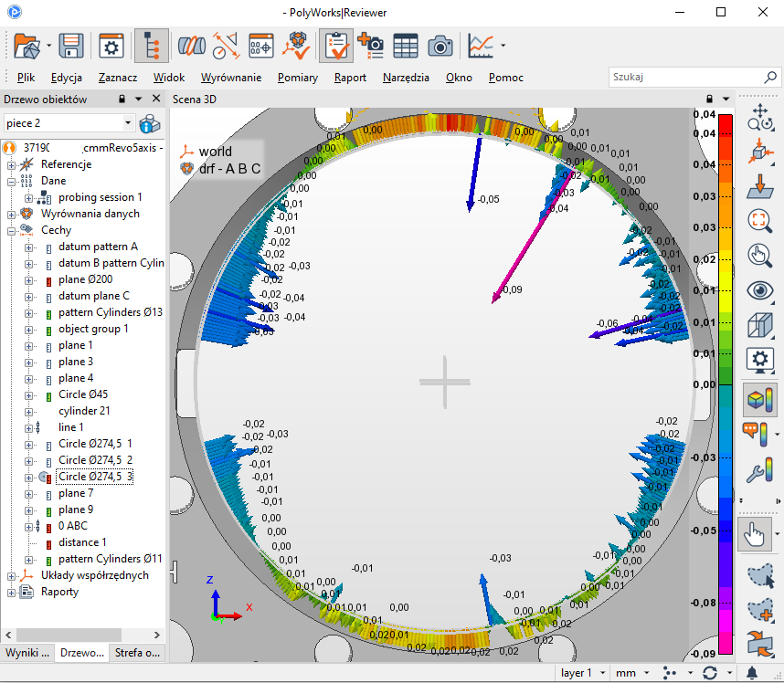Click the add snapshot camera icon
The height and width of the screenshot is (683, 784).
coord(370,46)
